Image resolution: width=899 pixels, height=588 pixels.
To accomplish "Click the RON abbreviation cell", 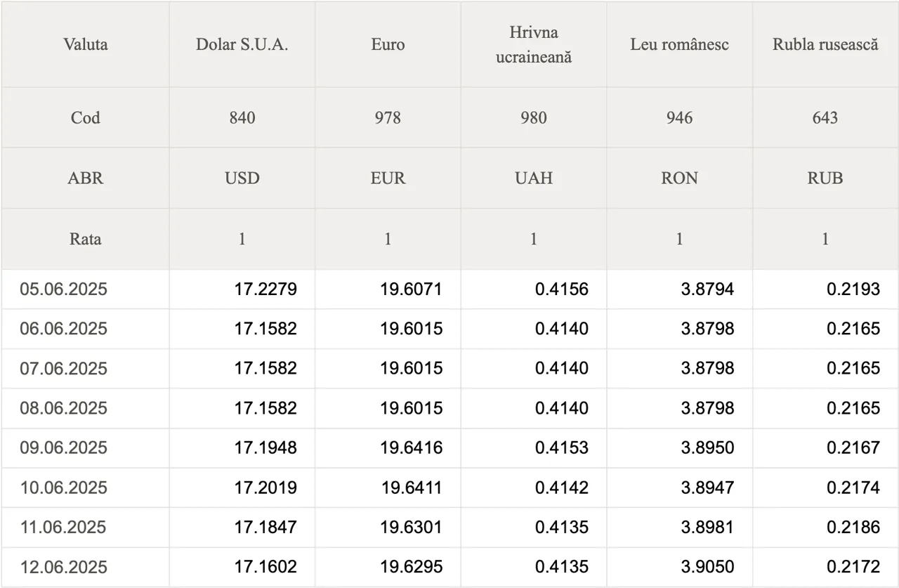I will 679,178.
